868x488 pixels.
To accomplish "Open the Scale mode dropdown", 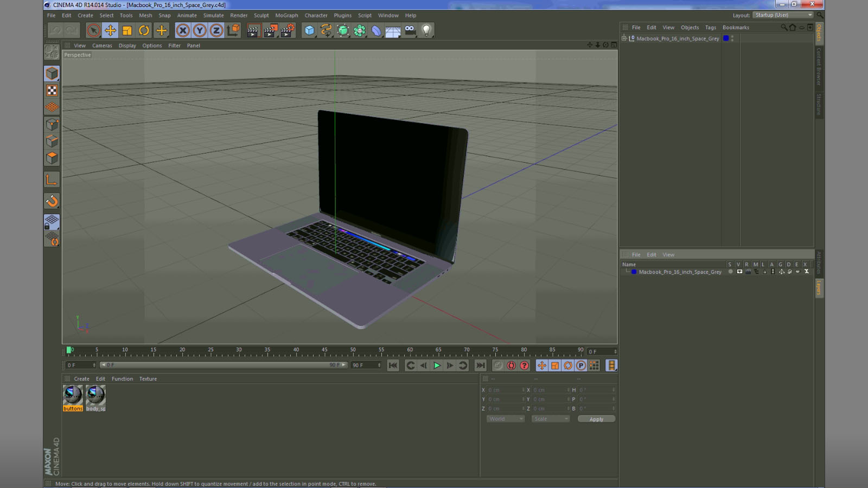I will point(551,419).
